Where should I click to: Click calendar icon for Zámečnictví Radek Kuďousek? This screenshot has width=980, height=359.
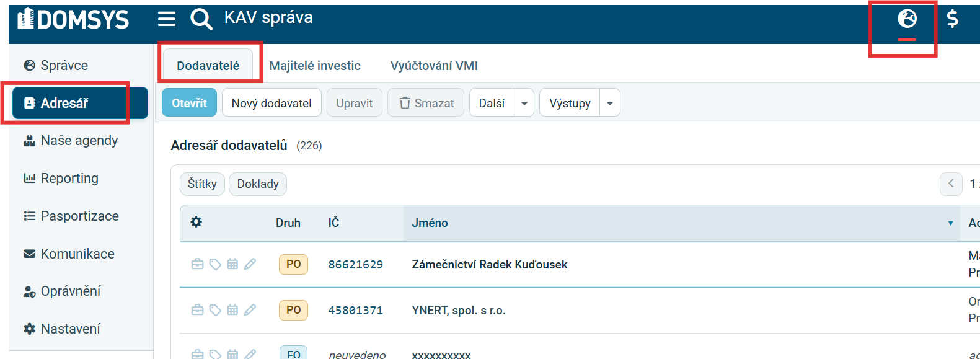point(232,264)
